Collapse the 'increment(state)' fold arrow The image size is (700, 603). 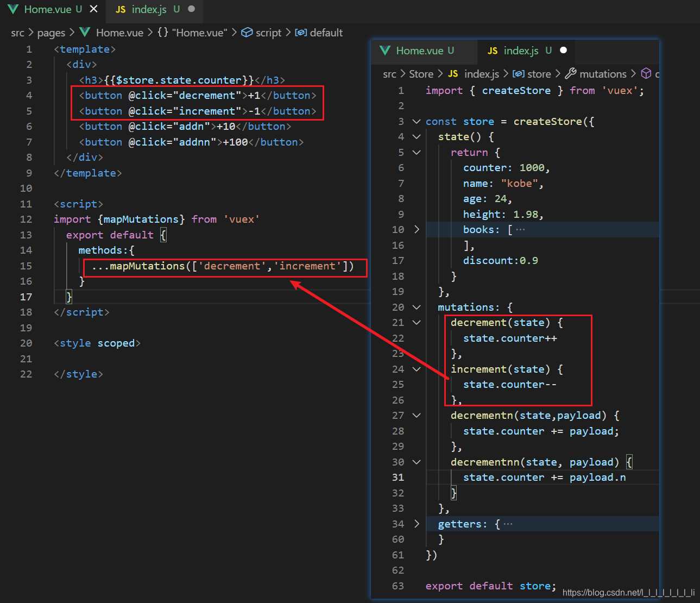[x=417, y=369]
